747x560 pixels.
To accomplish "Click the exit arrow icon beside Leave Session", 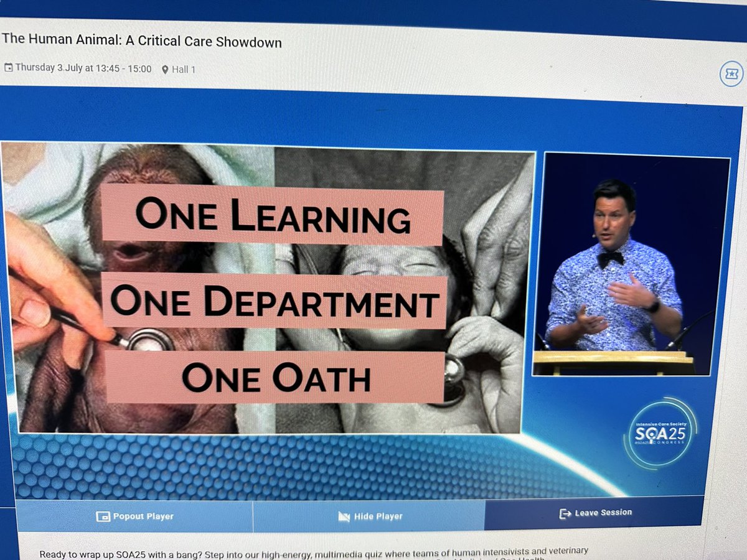I will pyautogui.click(x=565, y=514).
